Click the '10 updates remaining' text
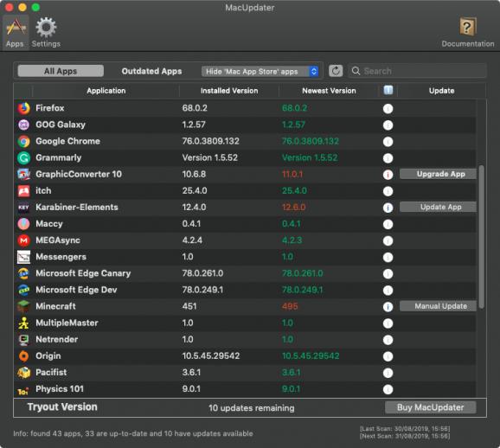Screen dimensions: 500x448 252,408
